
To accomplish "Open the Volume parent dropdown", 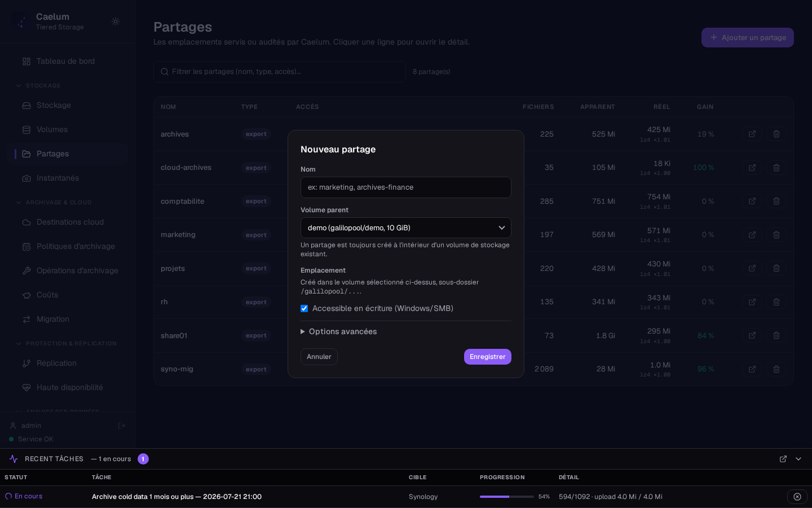I will (x=406, y=228).
